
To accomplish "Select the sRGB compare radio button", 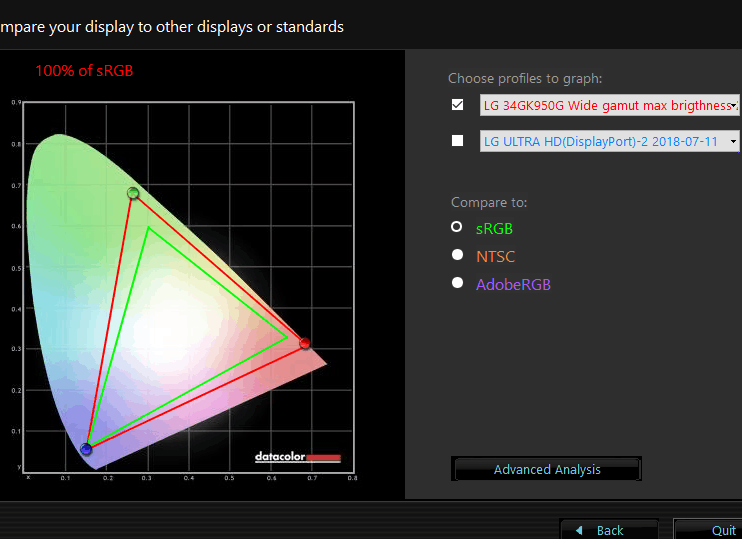I will click(457, 227).
